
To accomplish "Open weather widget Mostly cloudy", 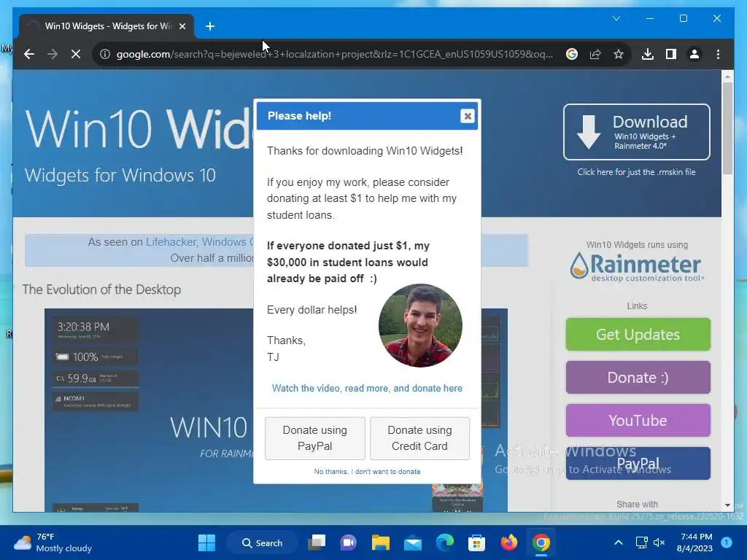I will click(53, 542).
